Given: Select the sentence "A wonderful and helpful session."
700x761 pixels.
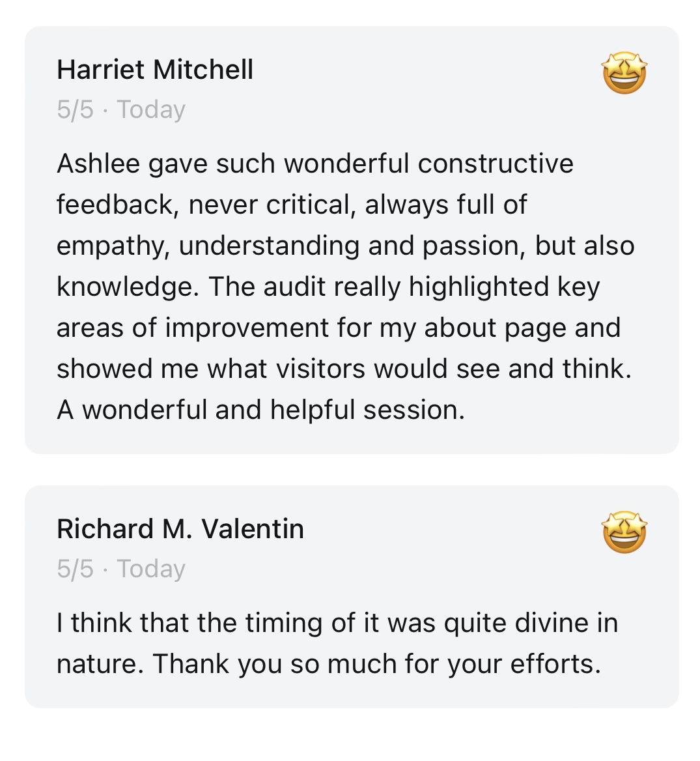Looking at the screenshot, I should click(260, 410).
